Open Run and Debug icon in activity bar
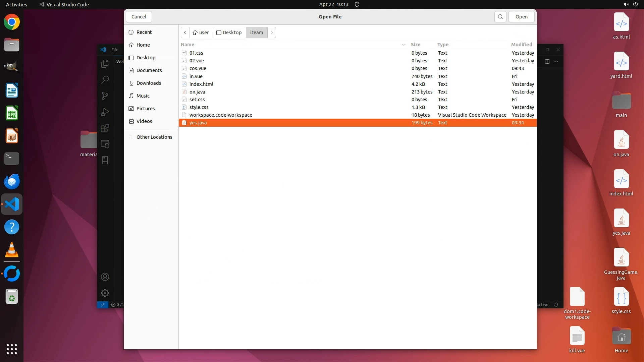This screenshot has width=644, height=362. (x=105, y=112)
